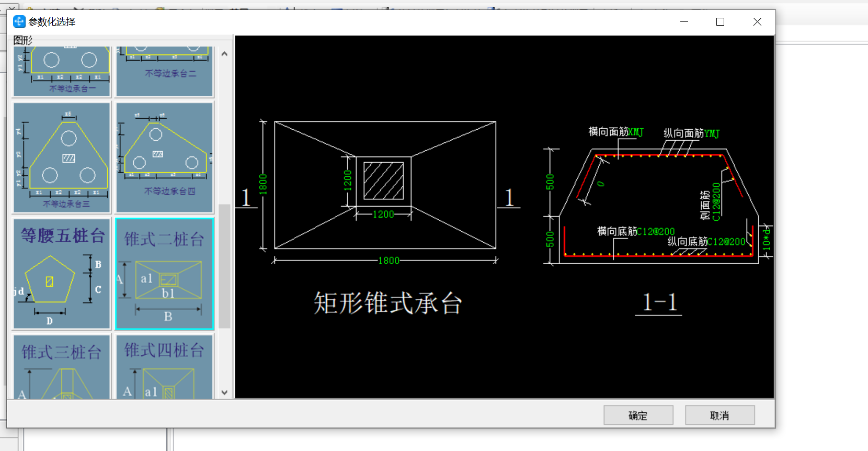This screenshot has width=868, height=451.
Task: Click the 矩形锥式承台 title text
Action: tap(388, 303)
